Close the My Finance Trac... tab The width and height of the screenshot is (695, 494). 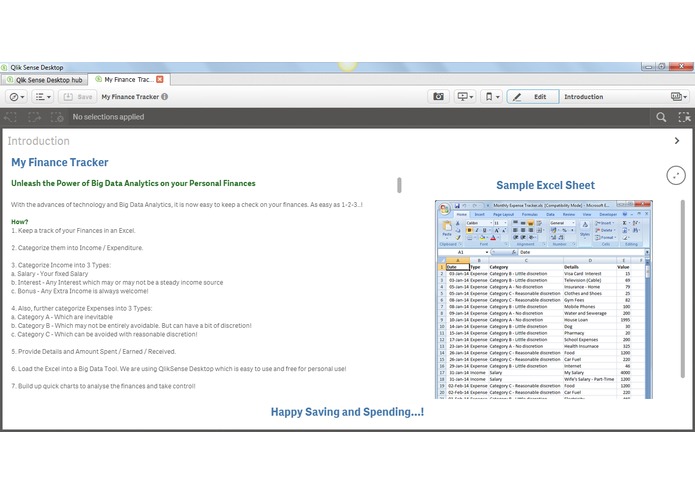coord(160,79)
